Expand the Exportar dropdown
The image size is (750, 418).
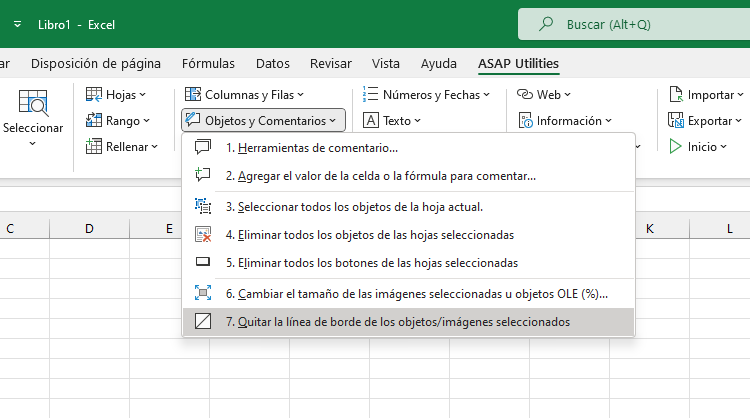[739, 121]
